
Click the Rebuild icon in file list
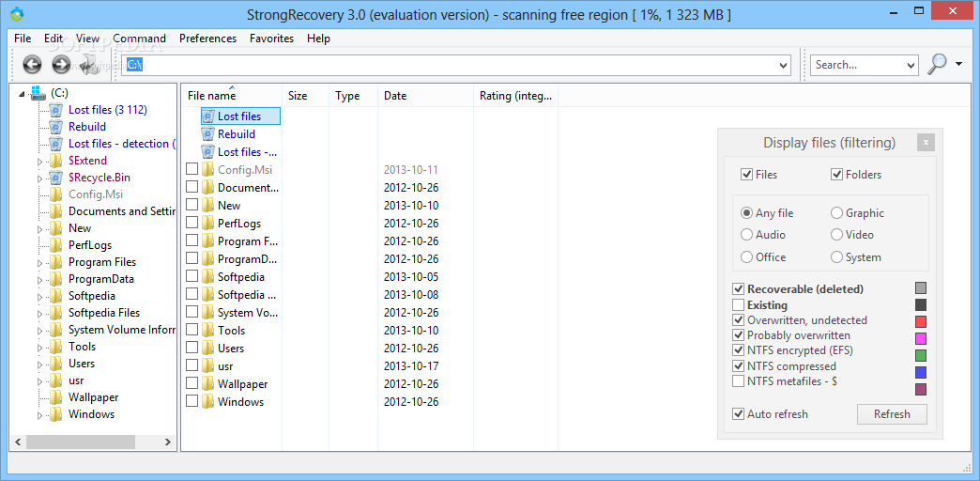click(x=208, y=133)
